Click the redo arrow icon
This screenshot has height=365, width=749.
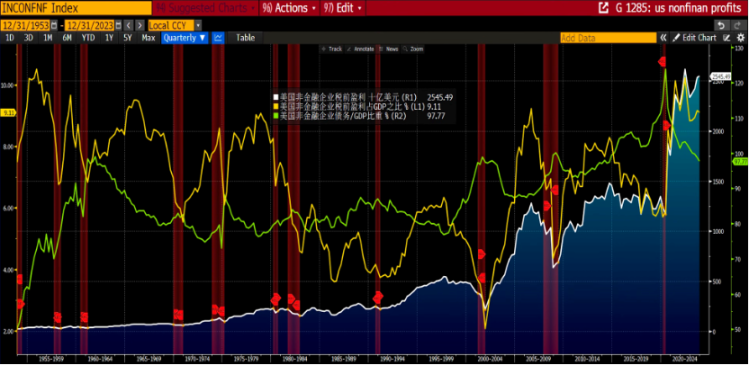pos(736,25)
